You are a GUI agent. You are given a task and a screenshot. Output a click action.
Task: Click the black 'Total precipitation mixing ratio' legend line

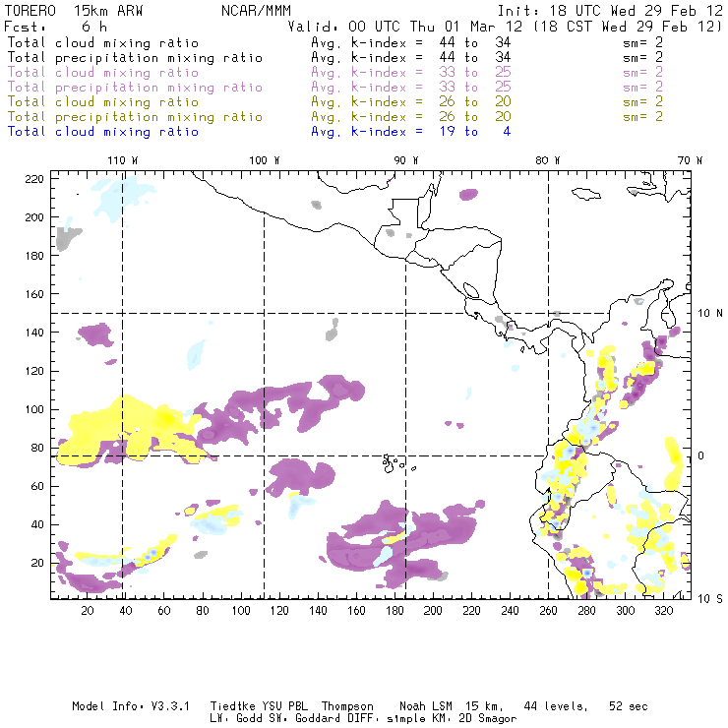135,58
